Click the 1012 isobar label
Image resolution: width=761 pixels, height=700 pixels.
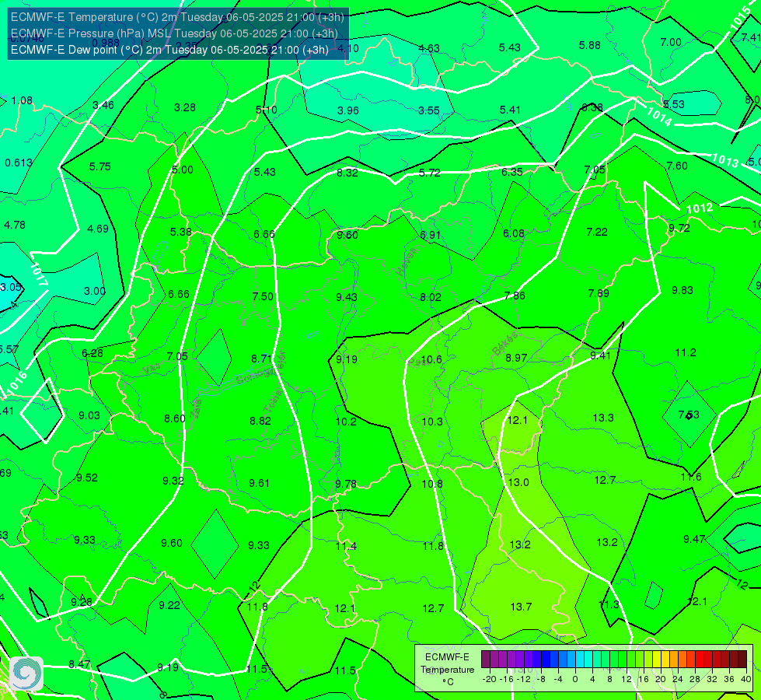click(700, 208)
